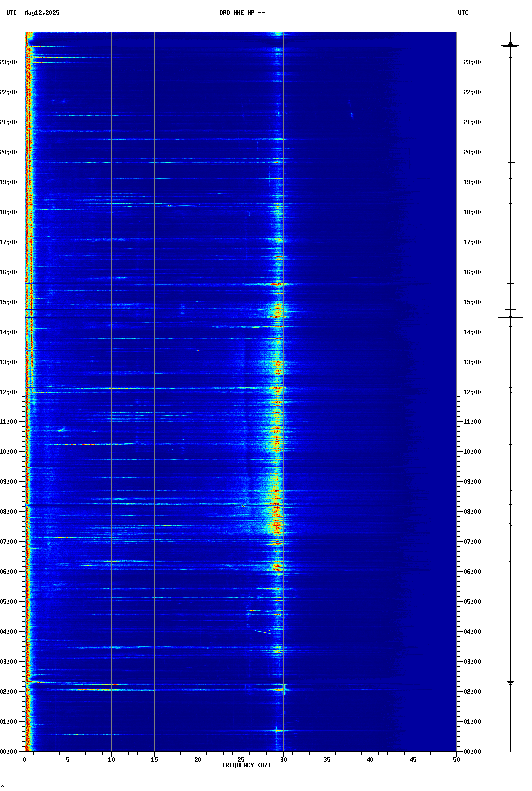Viewport: 532px width, 791px height.
Task: Click the top-right UTC label
Action: [x=463, y=13]
